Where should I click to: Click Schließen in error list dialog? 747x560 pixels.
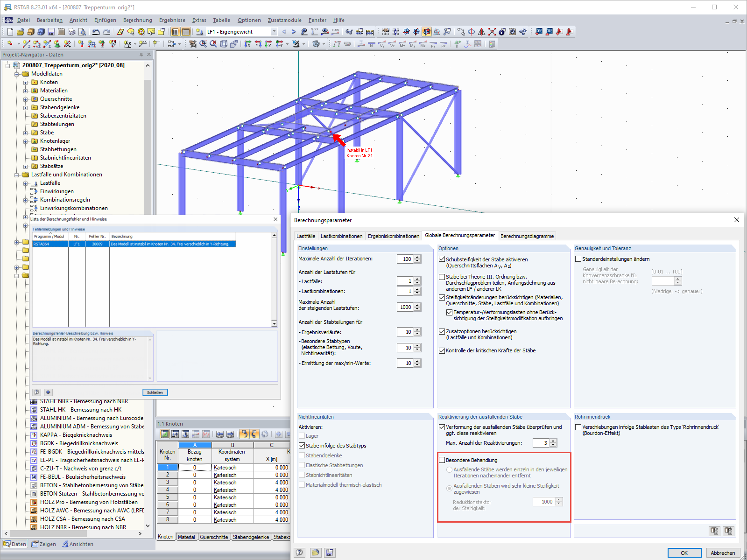tap(155, 392)
